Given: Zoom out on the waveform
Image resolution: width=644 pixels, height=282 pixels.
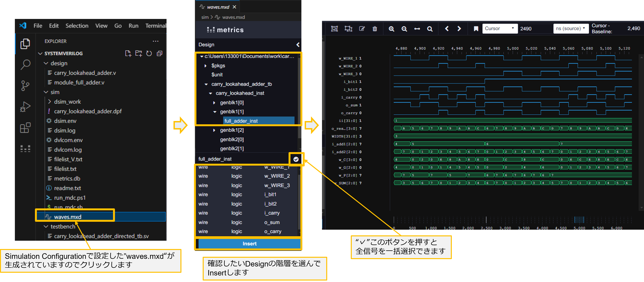Looking at the screenshot, I should point(404,29).
